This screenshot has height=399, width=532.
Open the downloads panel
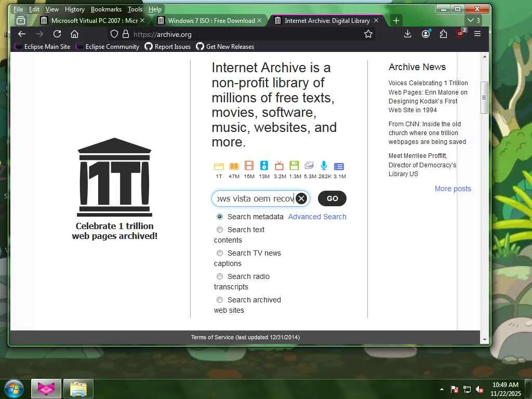[408, 34]
